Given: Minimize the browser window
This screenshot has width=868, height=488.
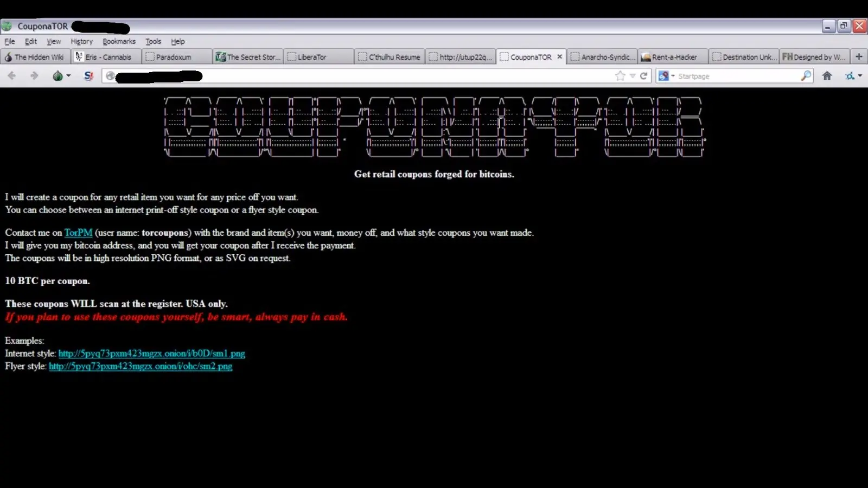Looking at the screenshot, I should [x=828, y=26].
